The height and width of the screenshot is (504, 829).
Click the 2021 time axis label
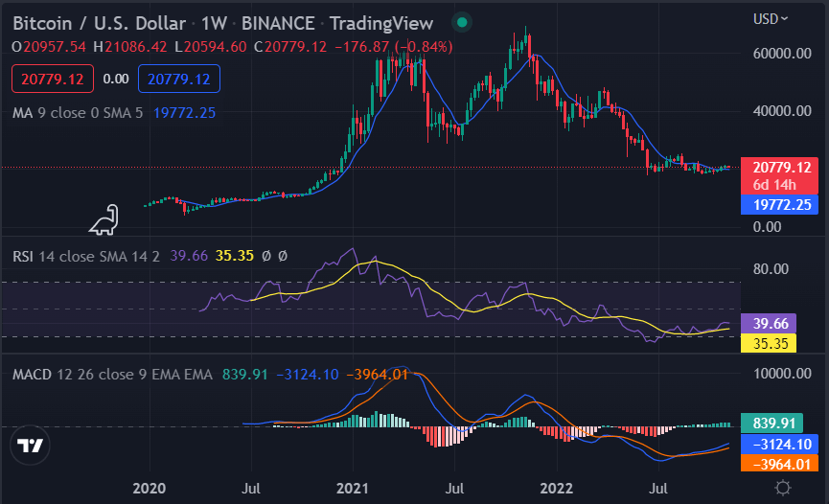352,488
